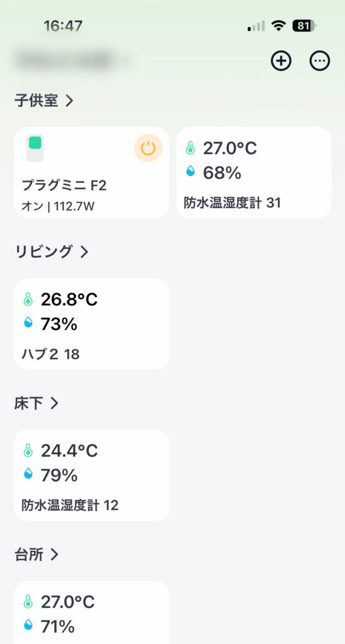Tap the humidity droplet icon showing 73%
Image resolution: width=345 pixels, height=644 pixels.
pyautogui.click(x=28, y=323)
